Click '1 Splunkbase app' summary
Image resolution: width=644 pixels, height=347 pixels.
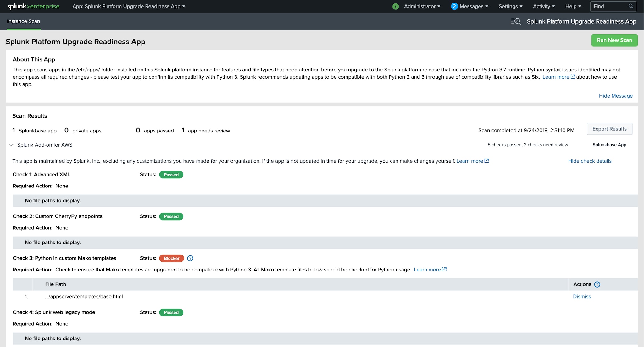pyautogui.click(x=35, y=131)
